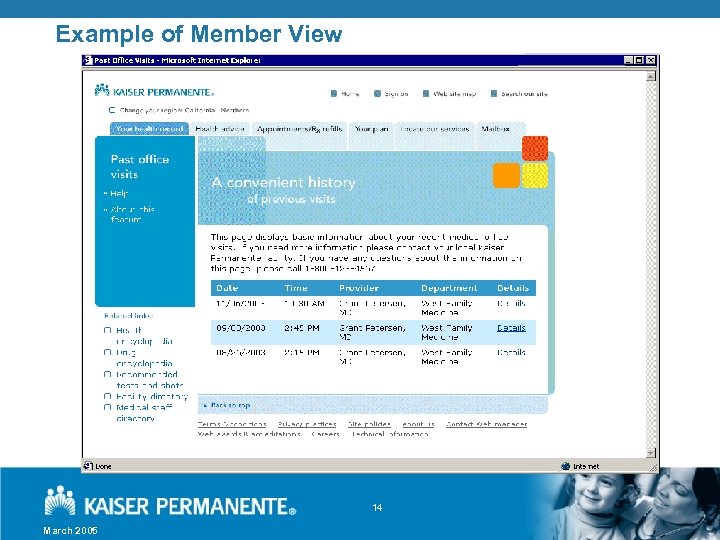
Task: Click the Recommended tests and shots bullet icon
Action: [107, 374]
